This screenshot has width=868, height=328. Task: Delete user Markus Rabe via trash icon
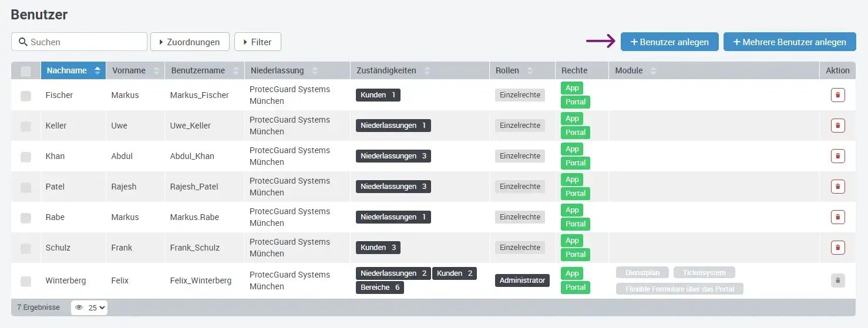click(837, 217)
